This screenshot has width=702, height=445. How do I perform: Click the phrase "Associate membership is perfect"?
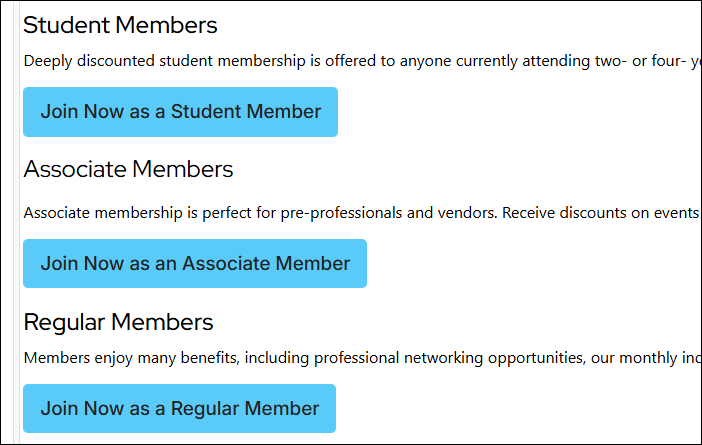tap(125, 213)
